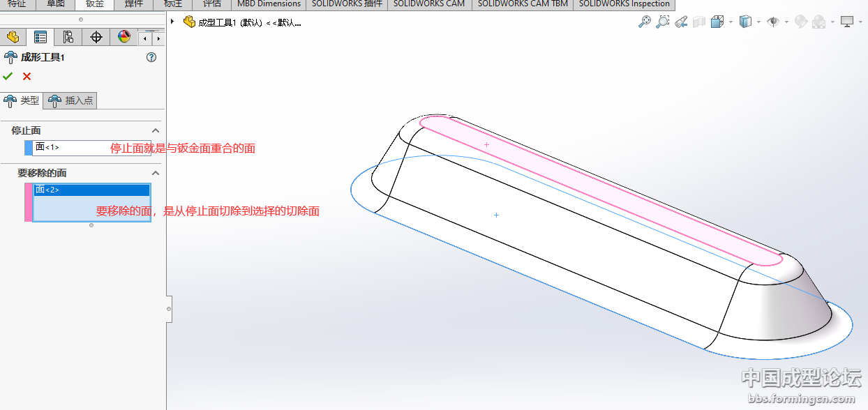Click the help icon for 成形工具1
The height and width of the screenshot is (410, 868).
[x=151, y=58]
